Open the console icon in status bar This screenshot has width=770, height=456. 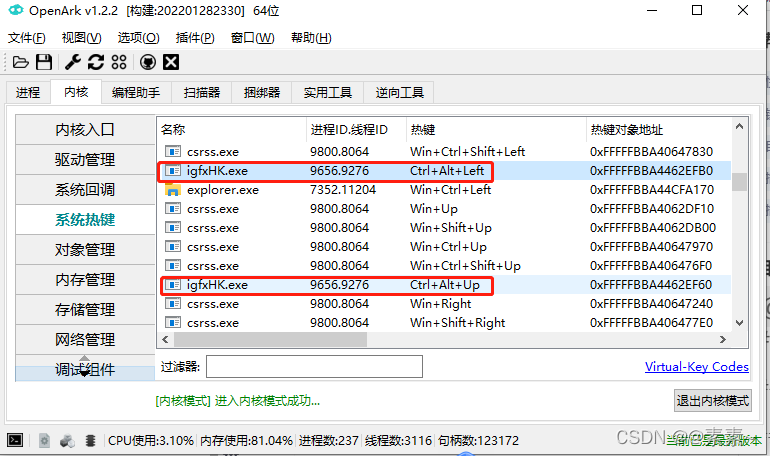(15, 440)
